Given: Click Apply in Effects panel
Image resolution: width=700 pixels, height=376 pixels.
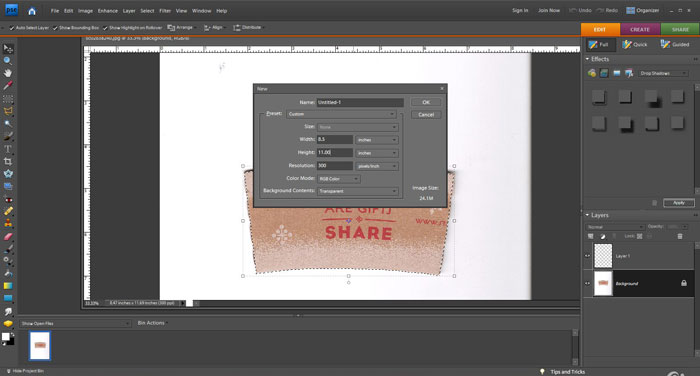Looking at the screenshot, I should pos(679,203).
